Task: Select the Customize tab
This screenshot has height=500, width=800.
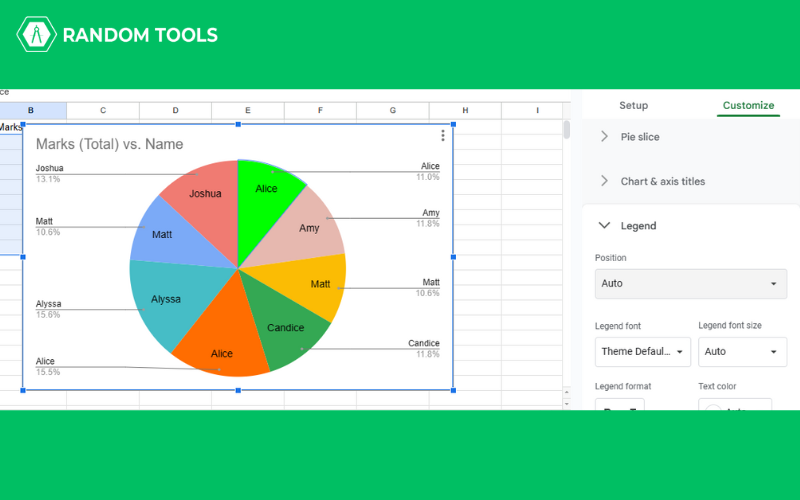Action: (748, 105)
